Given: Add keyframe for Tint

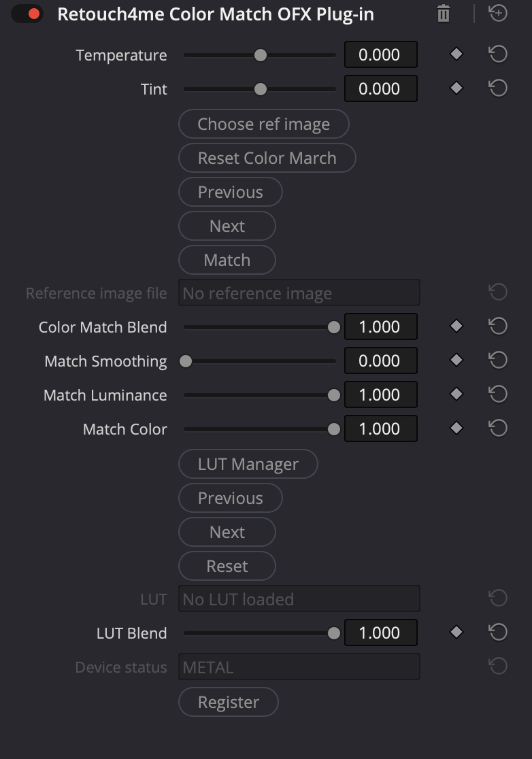Looking at the screenshot, I should tap(456, 88).
